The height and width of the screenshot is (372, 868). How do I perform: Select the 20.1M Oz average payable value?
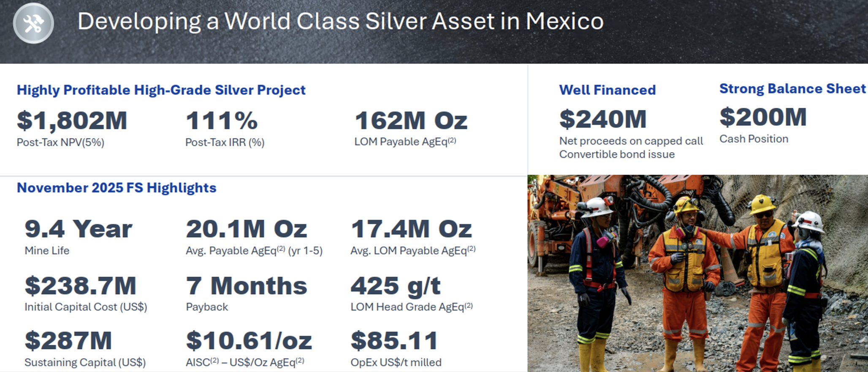246,229
